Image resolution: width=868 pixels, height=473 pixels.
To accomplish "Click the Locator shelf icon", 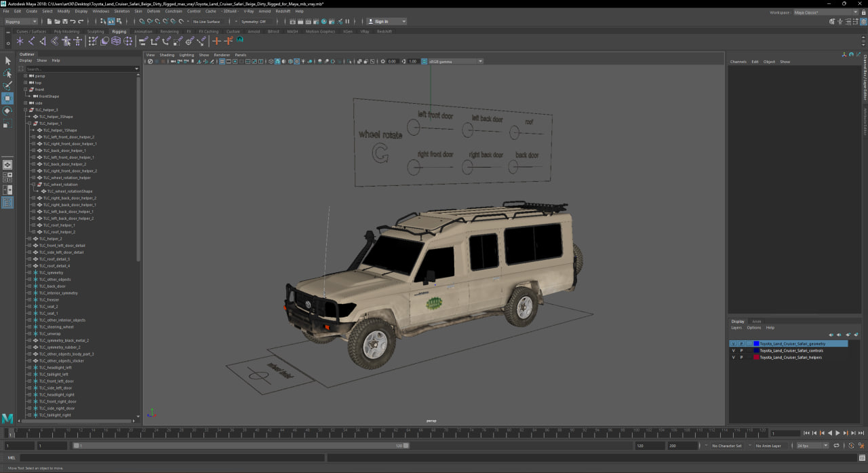I will 20,41.
